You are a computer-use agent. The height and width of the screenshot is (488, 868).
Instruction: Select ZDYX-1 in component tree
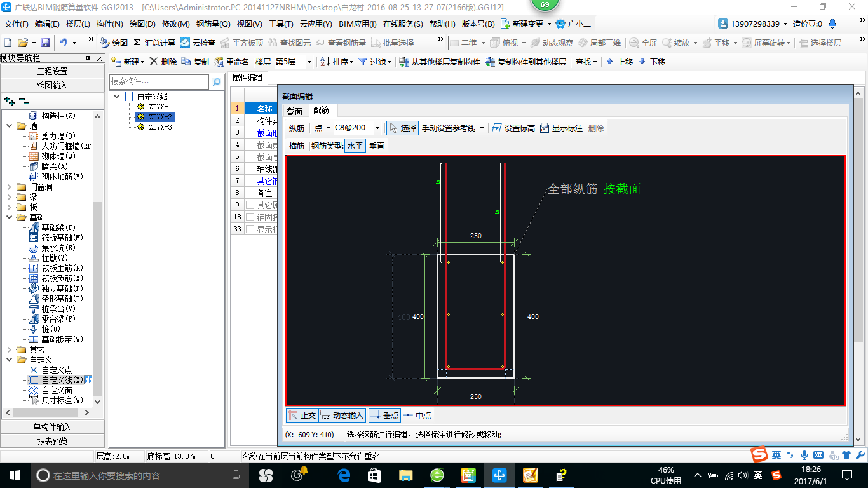pos(160,107)
